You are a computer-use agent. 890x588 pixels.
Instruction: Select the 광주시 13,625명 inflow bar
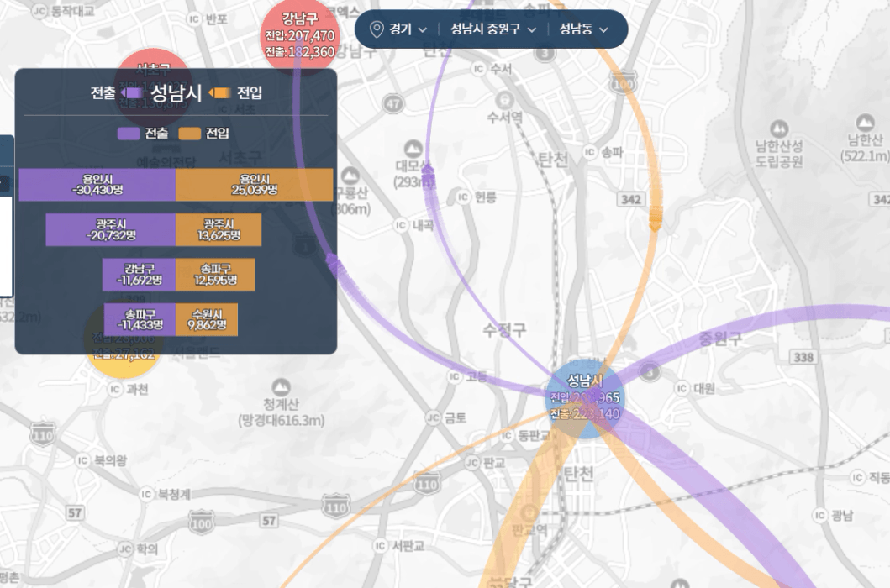219,230
